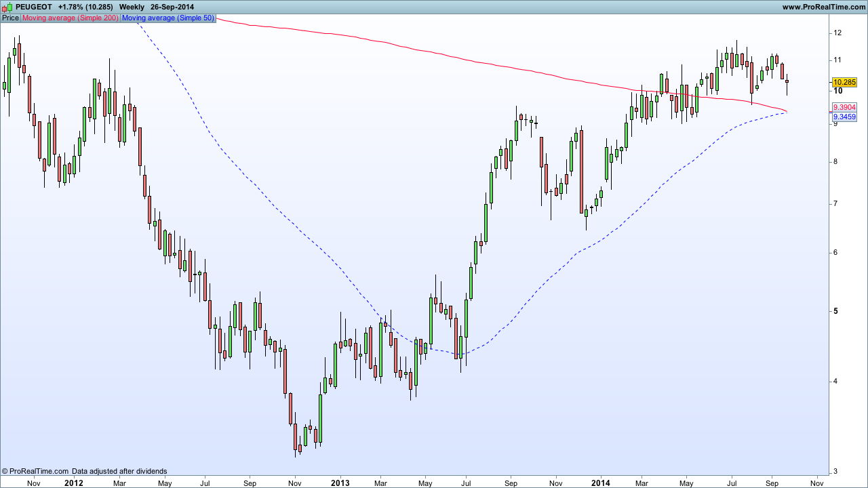The height and width of the screenshot is (488, 868).
Task: Click the blue 9.3459 moving average value
Action: point(844,117)
